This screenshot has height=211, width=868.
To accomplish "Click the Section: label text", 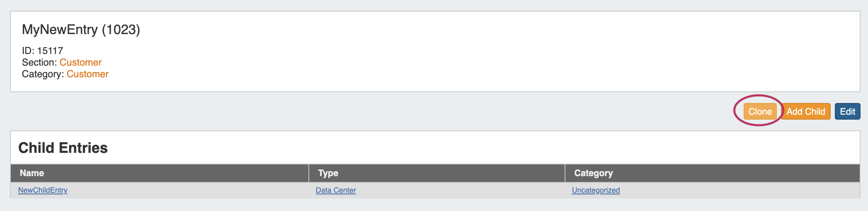I will [x=39, y=62].
